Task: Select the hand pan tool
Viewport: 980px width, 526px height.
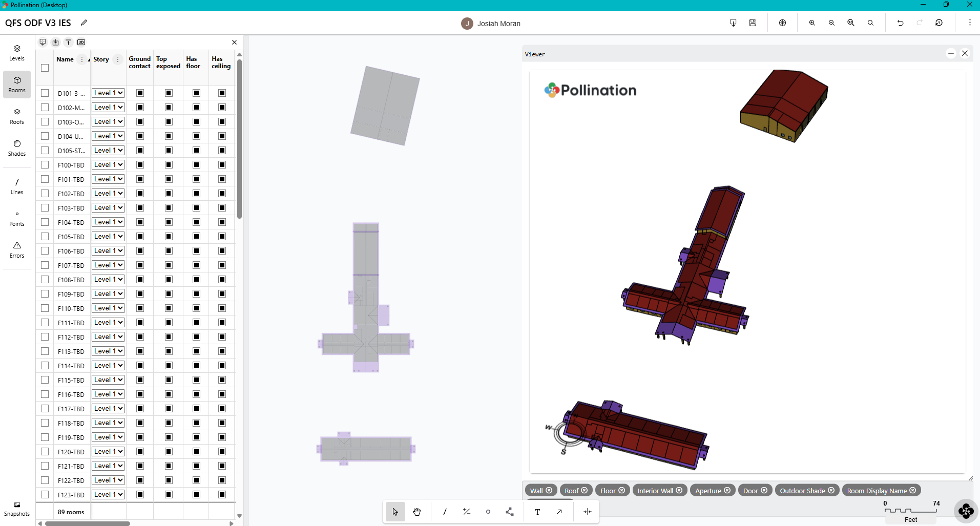Action: point(417,512)
